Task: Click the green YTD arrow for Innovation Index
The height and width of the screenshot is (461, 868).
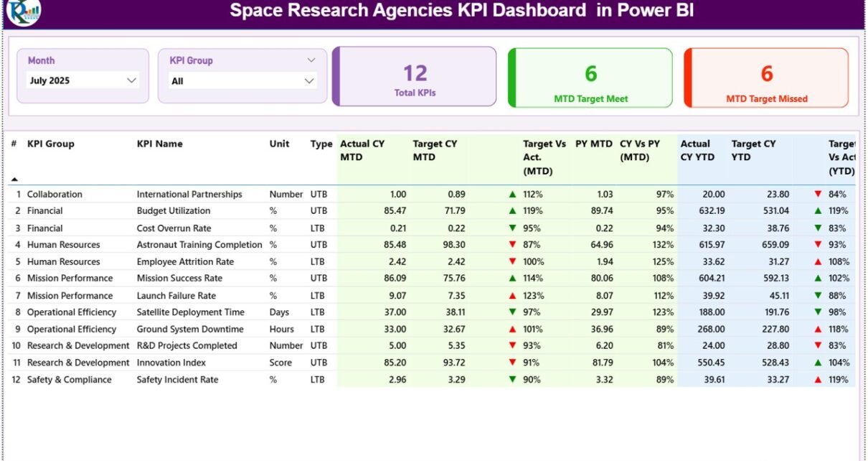Action: (x=818, y=363)
